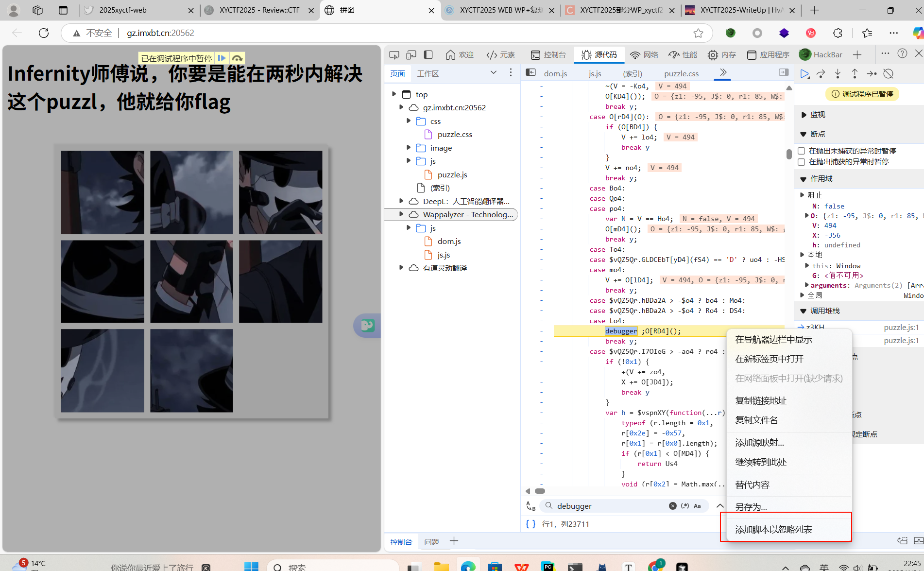Expand the 监视 watch section
The image size is (924, 571).
point(804,115)
